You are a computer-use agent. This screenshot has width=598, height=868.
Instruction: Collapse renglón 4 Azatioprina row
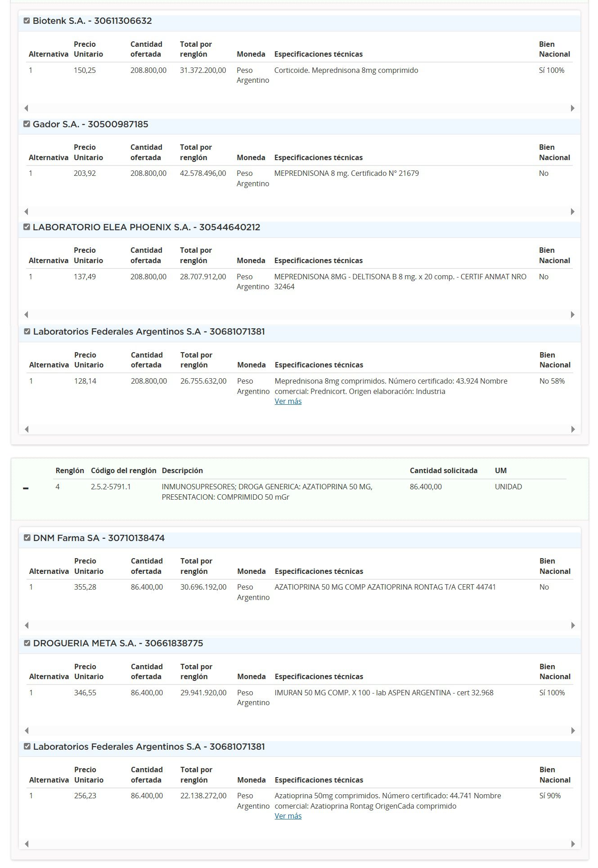(26, 488)
